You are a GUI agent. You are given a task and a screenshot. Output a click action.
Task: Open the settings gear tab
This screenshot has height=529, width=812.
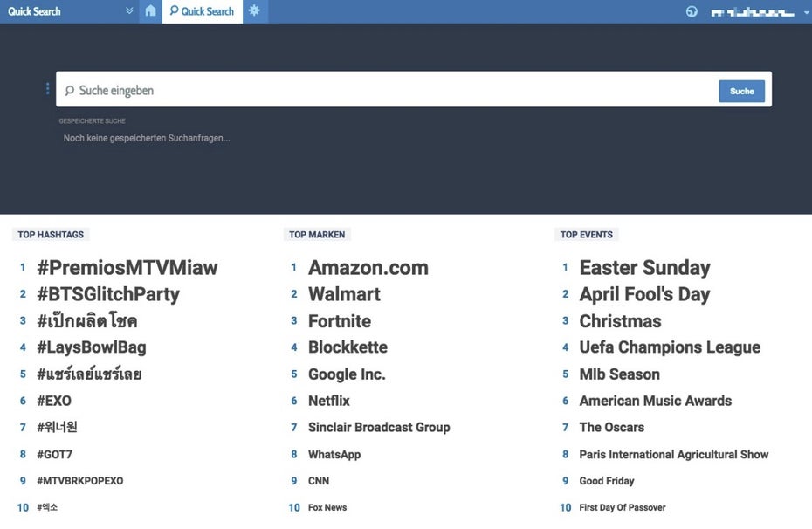pos(254,10)
